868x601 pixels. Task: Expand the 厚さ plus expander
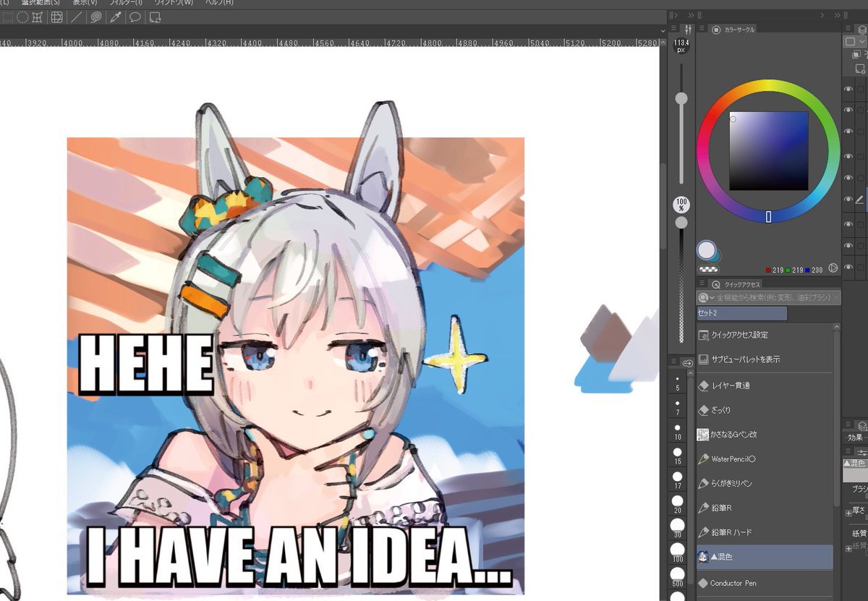pyautogui.click(x=848, y=513)
